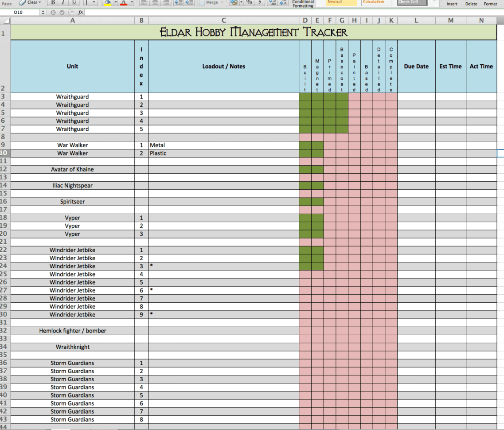The width and height of the screenshot is (504, 430).
Task: Apply percent number format
Action: coord(250,3)
